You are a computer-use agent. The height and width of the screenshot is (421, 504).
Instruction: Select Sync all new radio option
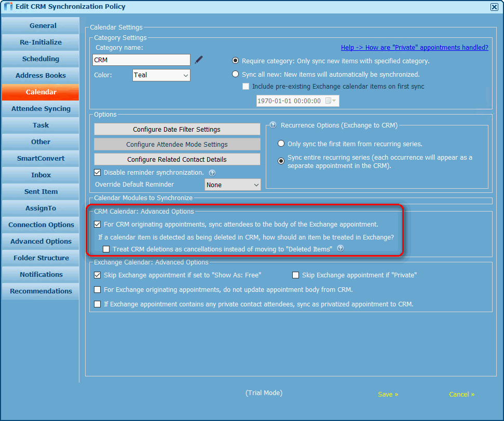point(235,74)
